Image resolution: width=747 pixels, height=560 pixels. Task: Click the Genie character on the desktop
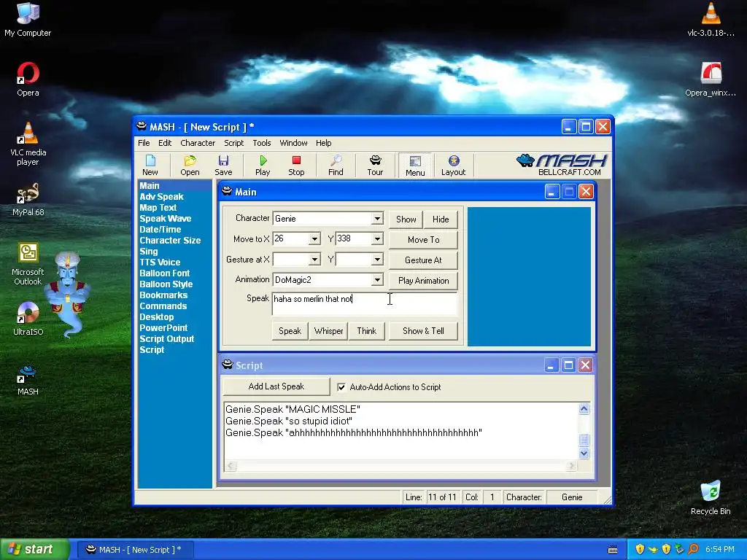[69, 293]
